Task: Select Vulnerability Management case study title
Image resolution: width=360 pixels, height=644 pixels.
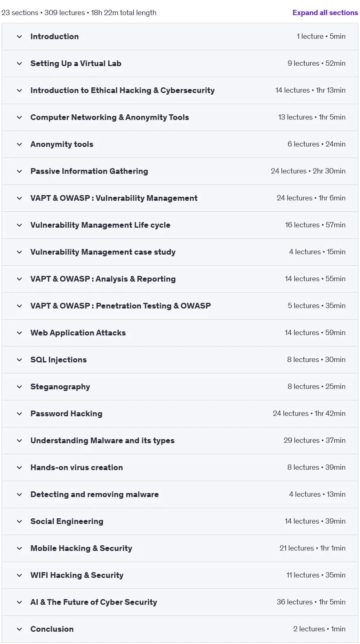Action: pyautogui.click(x=103, y=252)
